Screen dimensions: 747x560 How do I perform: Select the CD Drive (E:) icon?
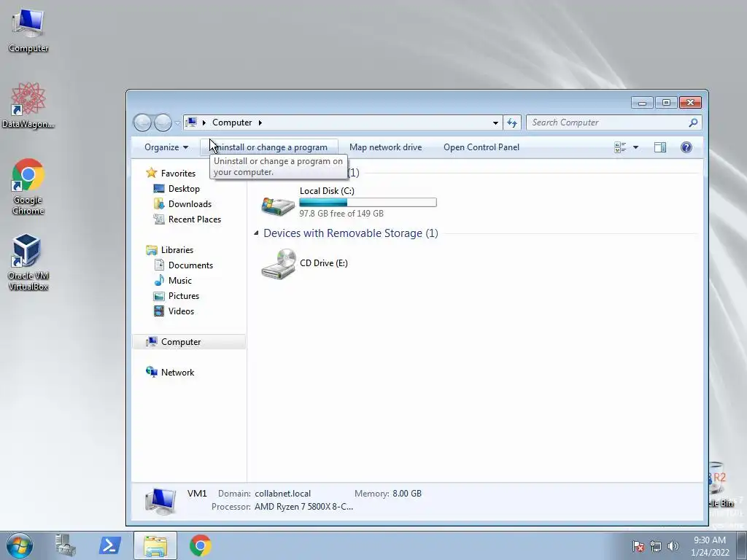[x=279, y=263]
